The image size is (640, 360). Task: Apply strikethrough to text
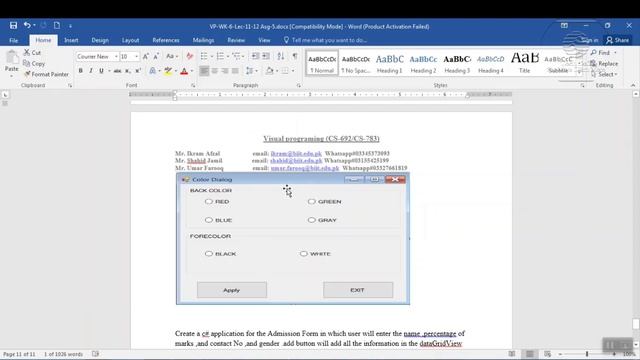[x=118, y=71]
